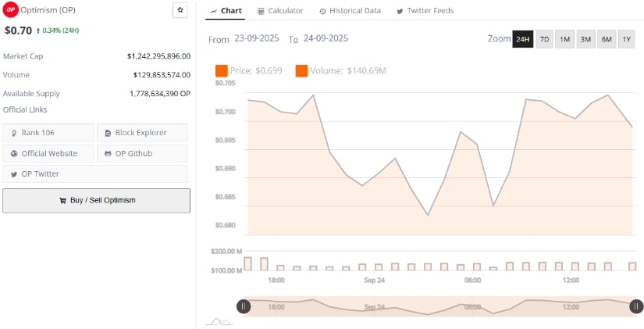This screenshot has width=644, height=329.
Task: Switch to the Chart tab
Action: [226, 11]
